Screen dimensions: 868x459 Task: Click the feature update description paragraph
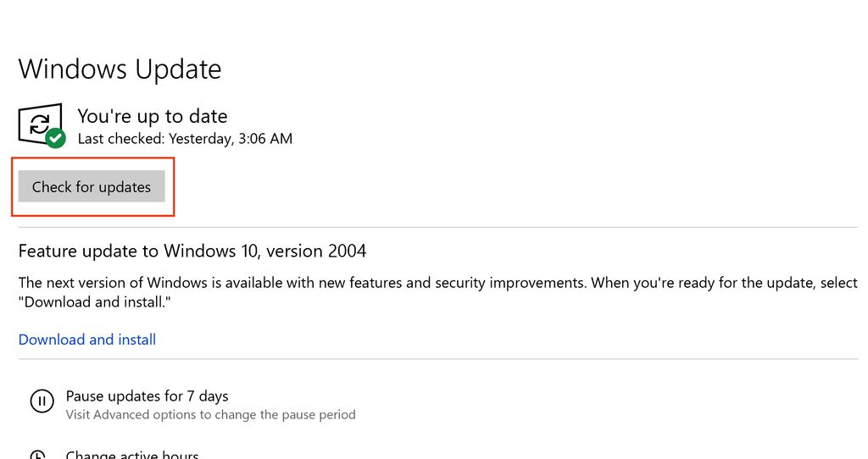pos(424,283)
